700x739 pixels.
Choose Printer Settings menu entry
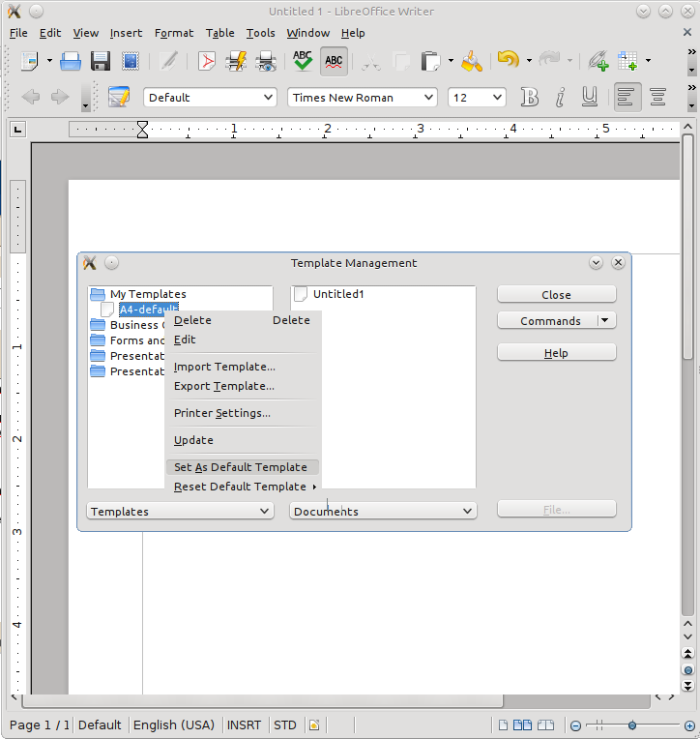click(243, 413)
